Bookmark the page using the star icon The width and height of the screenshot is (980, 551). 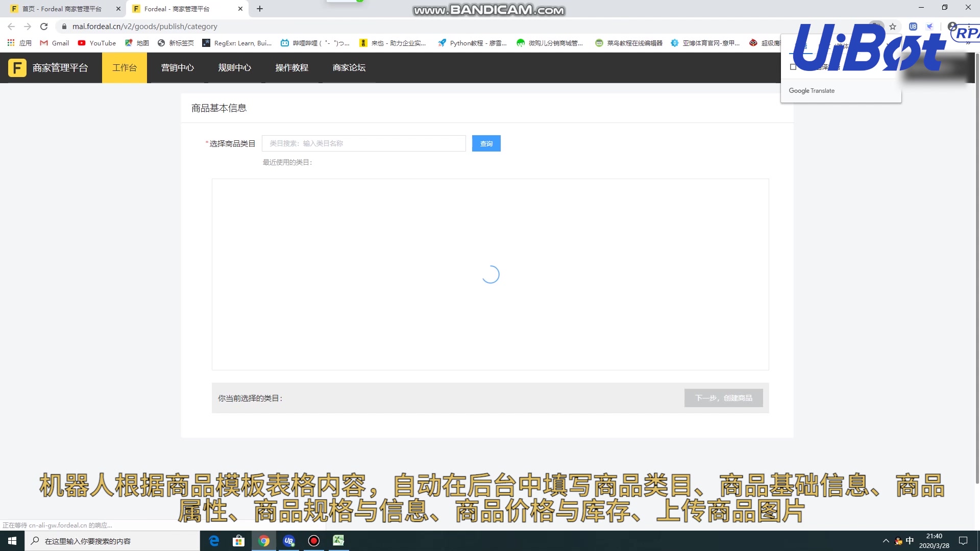[893, 27]
